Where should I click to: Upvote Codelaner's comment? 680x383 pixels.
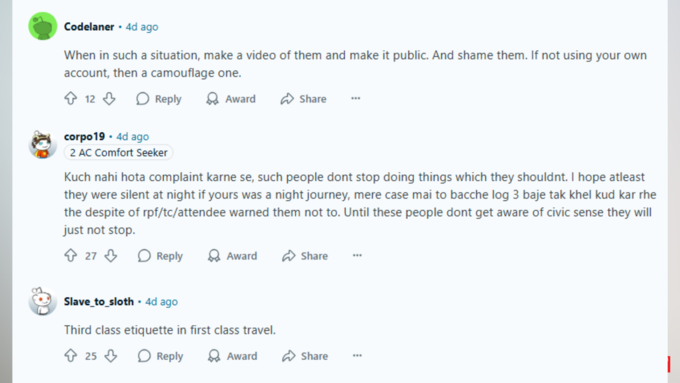71,98
